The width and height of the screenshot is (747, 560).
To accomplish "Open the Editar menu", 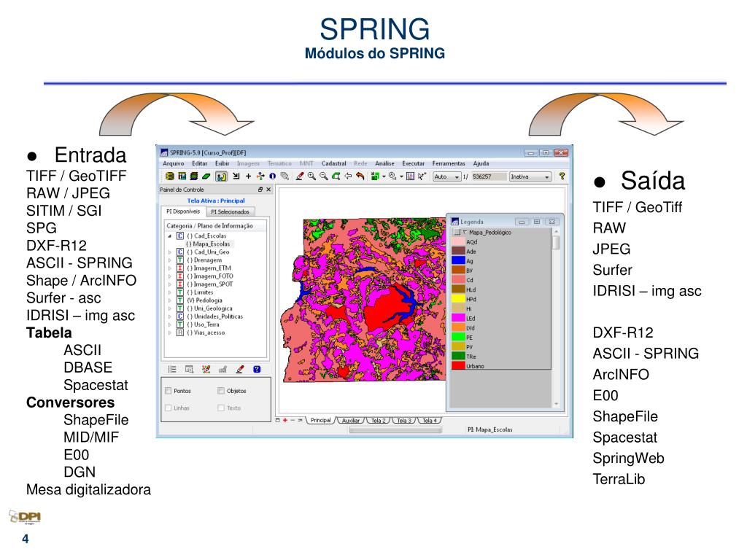I will 200,163.
